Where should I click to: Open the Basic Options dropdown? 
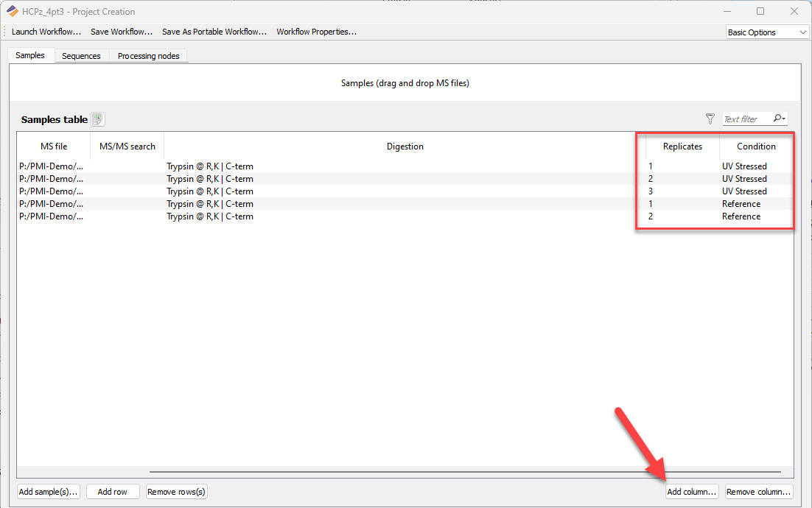click(766, 32)
